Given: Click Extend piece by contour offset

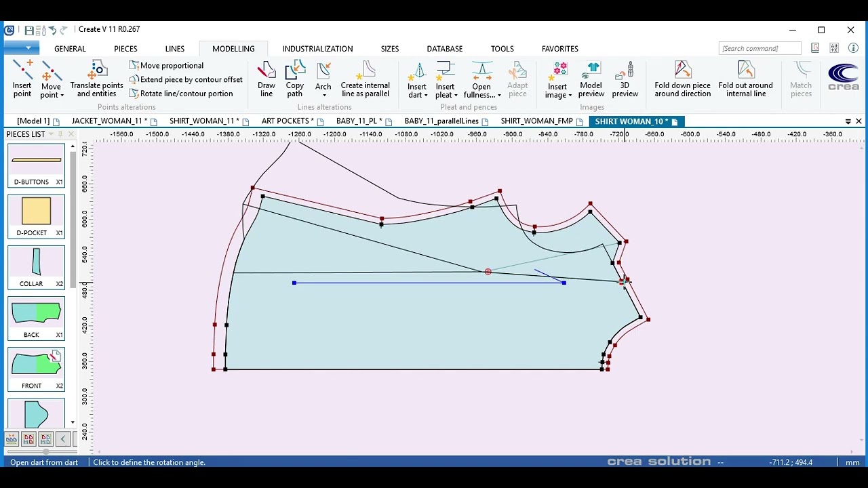Looking at the screenshot, I should click(x=186, y=79).
